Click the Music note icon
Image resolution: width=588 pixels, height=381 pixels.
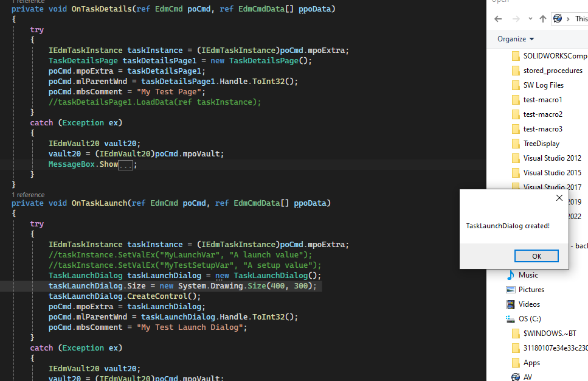(x=510, y=275)
